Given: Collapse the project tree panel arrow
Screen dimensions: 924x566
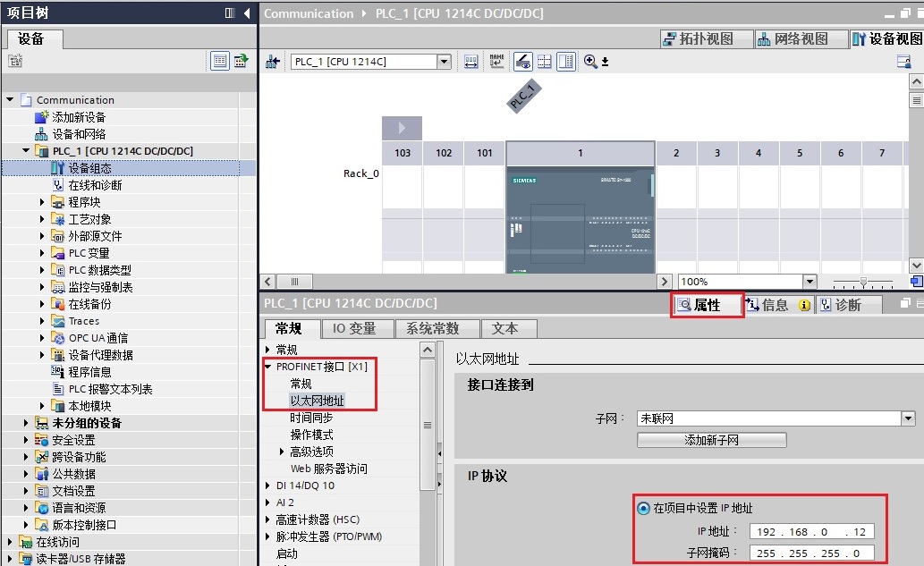Looking at the screenshot, I should [x=247, y=13].
